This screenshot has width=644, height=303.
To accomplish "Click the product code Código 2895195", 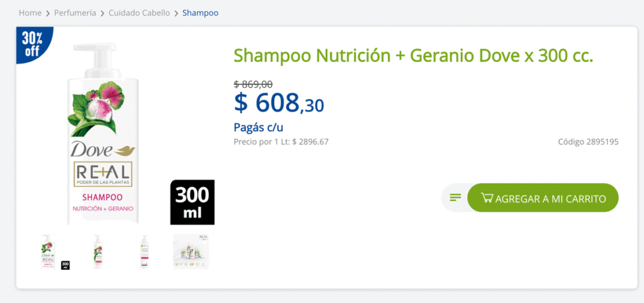I will click(x=588, y=142).
